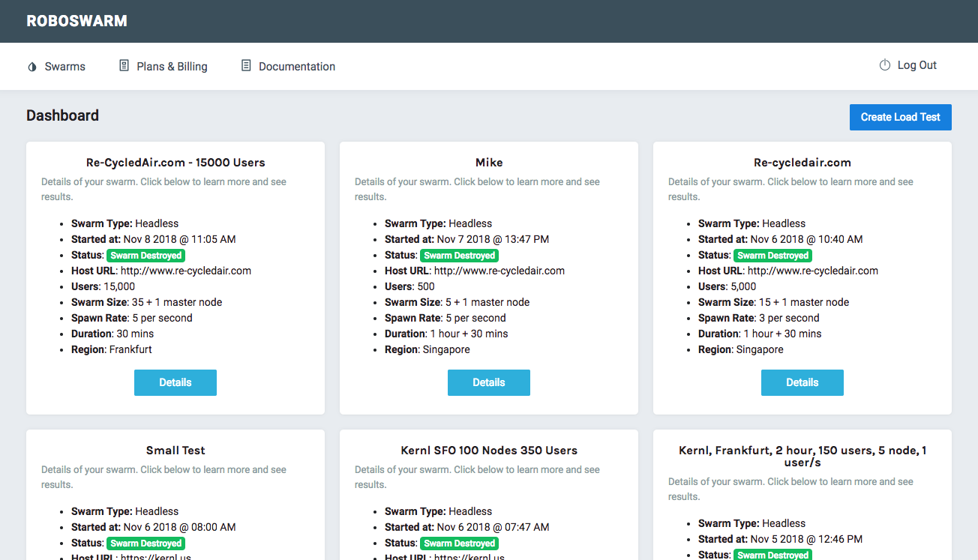Click Users: 500 line

(409, 286)
